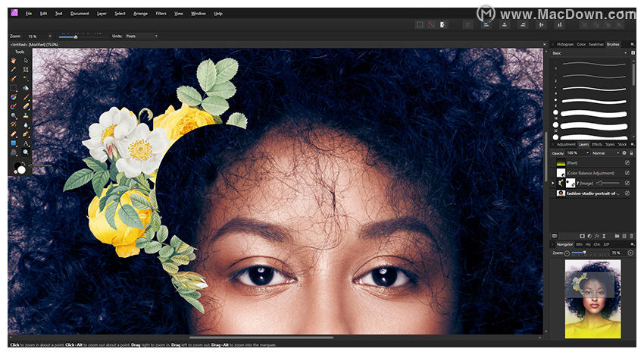Open the Arrange menu
Image resolution: width=644 pixels, height=355 pixels.
click(140, 14)
